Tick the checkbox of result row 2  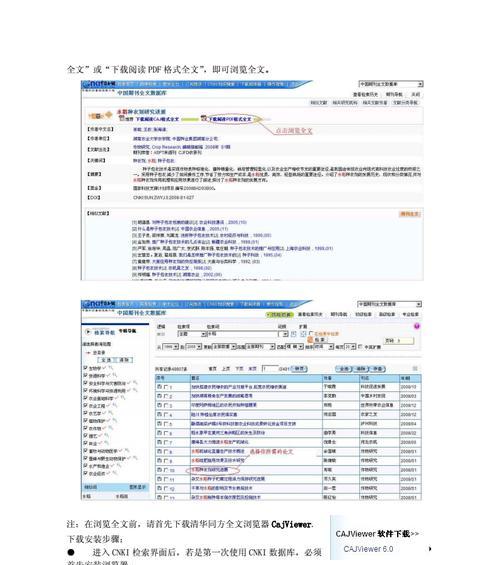click(166, 396)
